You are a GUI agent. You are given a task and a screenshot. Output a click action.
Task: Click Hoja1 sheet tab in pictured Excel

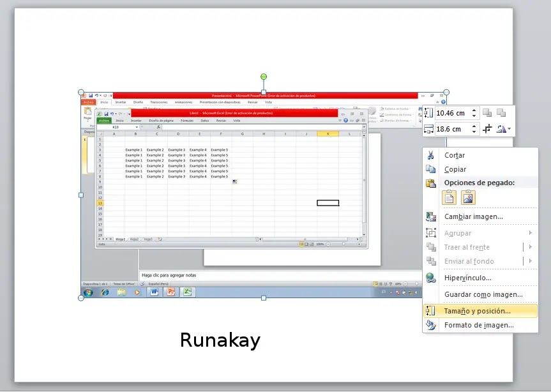tap(121, 239)
